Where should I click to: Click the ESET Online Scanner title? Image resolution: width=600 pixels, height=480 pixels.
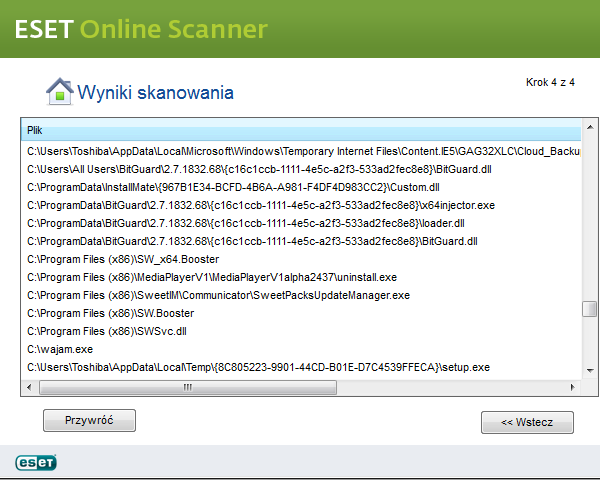coord(141,29)
